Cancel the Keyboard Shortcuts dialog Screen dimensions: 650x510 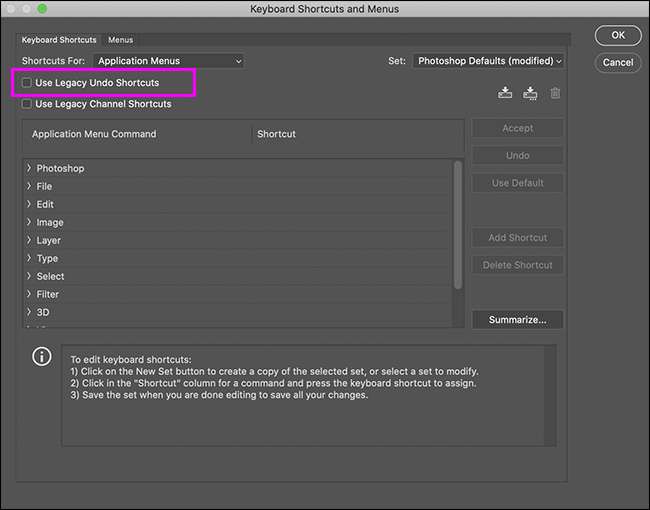point(617,62)
